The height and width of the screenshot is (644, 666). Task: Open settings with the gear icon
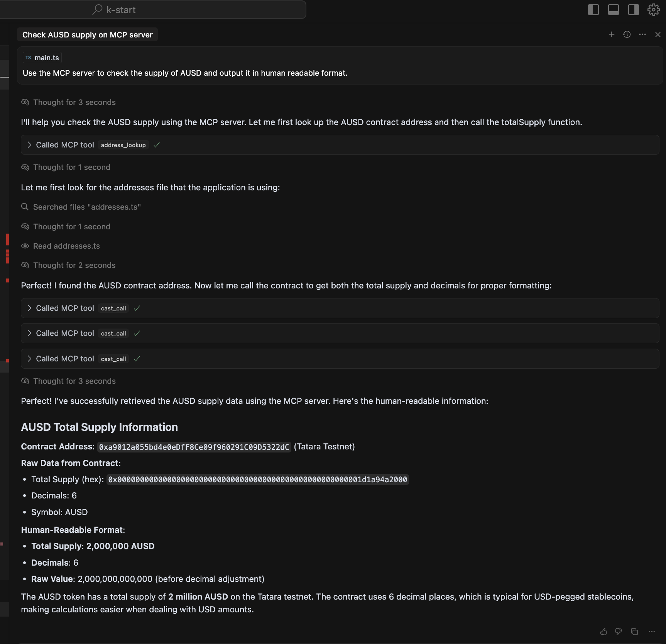pyautogui.click(x=653, y=10)
